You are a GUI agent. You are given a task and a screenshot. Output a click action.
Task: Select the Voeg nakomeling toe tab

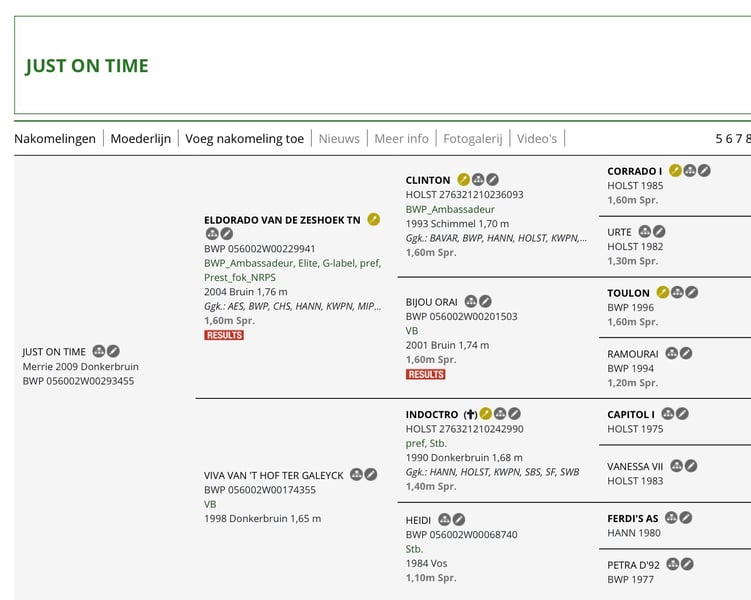244,139
